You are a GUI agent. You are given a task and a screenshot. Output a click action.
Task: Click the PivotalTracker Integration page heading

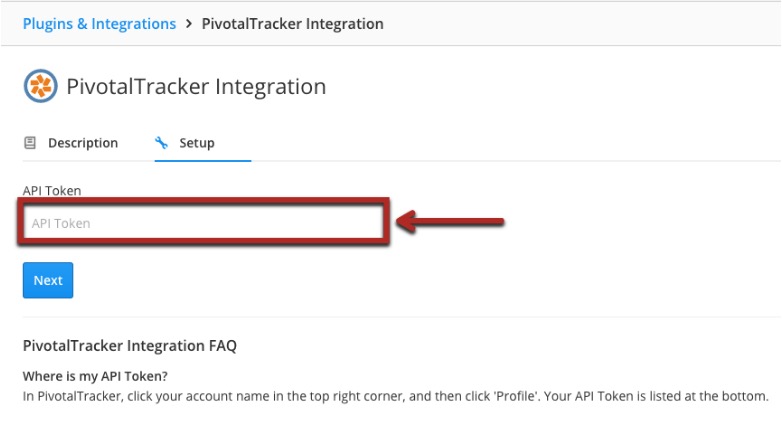pyautogui.click(x=196, y=86)
